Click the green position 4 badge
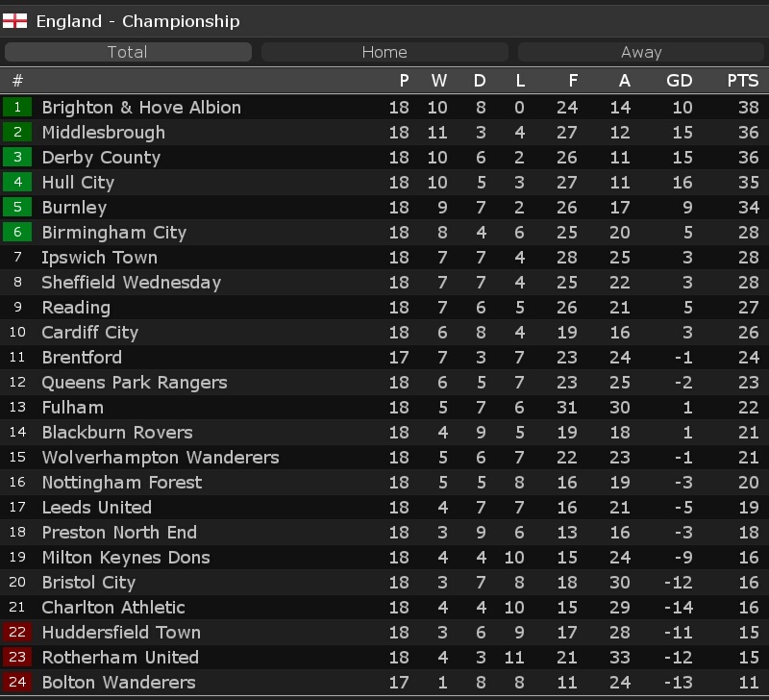Image resolution: width=769 pixels, height=700 pixels. click(x=17, y=182)
